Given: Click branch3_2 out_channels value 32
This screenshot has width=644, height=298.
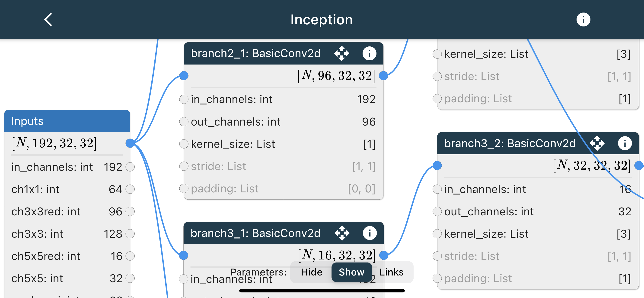Looking at the screenshot, I should 625,211.
